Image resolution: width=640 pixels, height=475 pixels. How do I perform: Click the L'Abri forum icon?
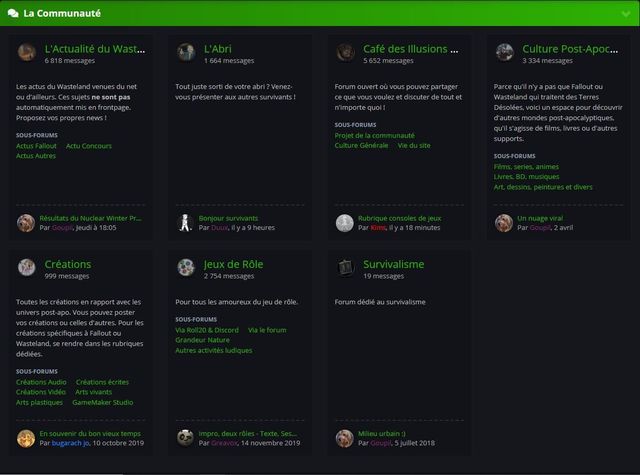[186, 52]
